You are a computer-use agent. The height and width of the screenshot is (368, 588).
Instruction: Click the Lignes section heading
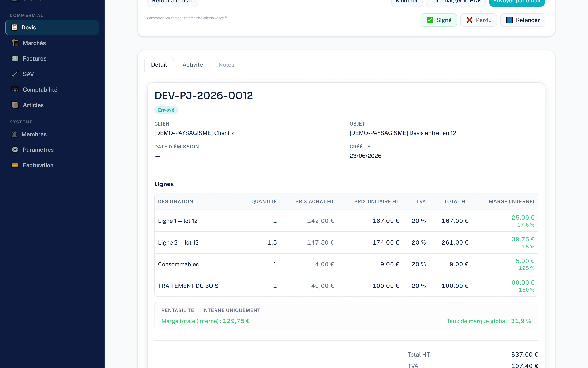[164, 184]
